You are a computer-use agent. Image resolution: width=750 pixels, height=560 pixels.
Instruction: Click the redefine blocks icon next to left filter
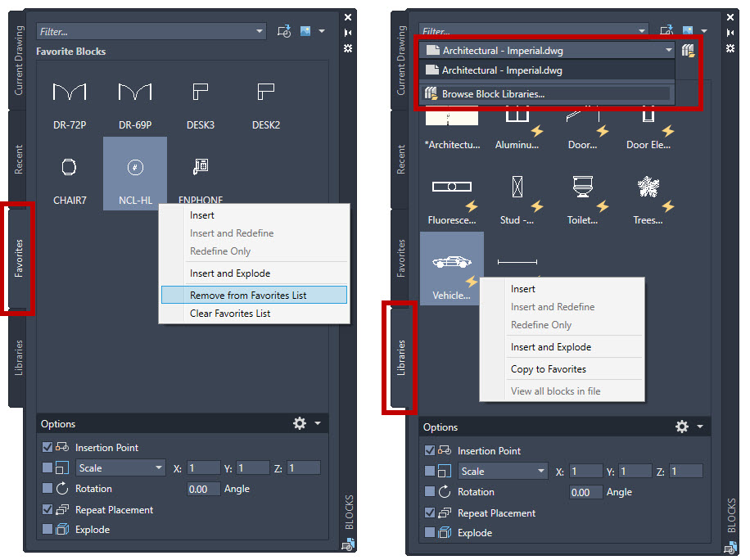coord(283,32)
